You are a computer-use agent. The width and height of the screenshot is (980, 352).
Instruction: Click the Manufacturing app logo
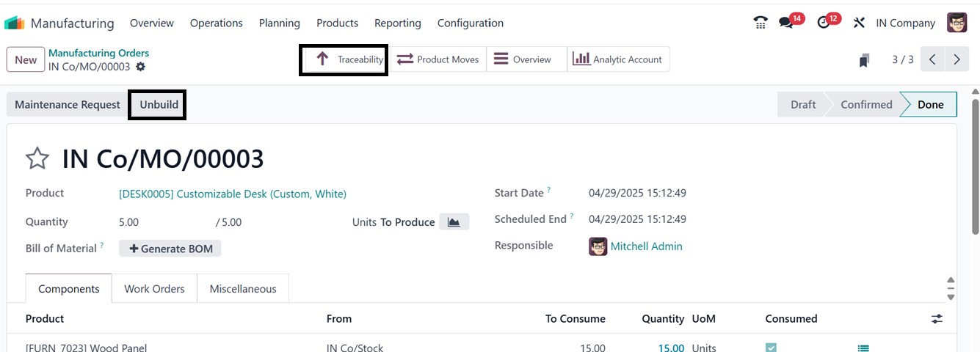(x=14, y=23)
